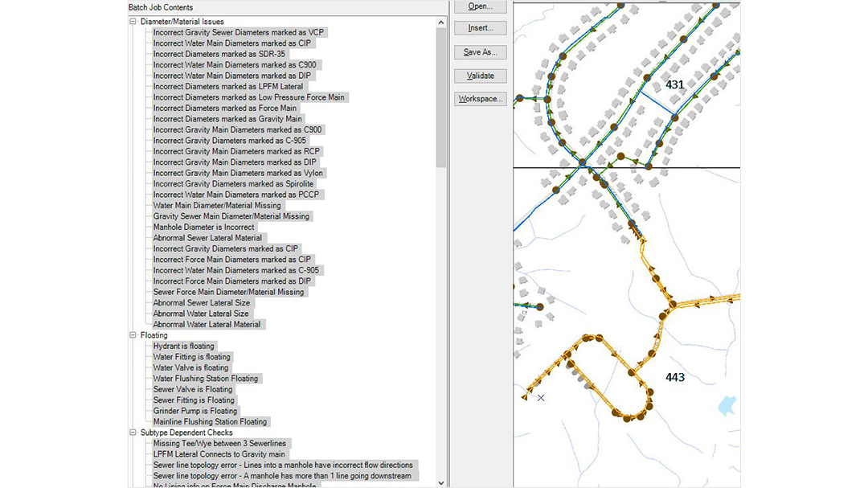
Task: Select Gravity Sewer Main Diameter/Material Missing
Action: point(231,216)
